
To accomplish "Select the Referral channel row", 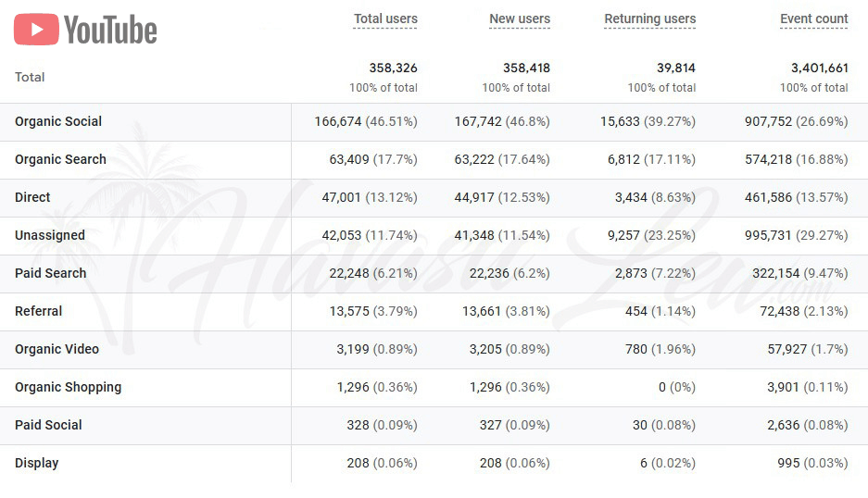I will point(434,312).
